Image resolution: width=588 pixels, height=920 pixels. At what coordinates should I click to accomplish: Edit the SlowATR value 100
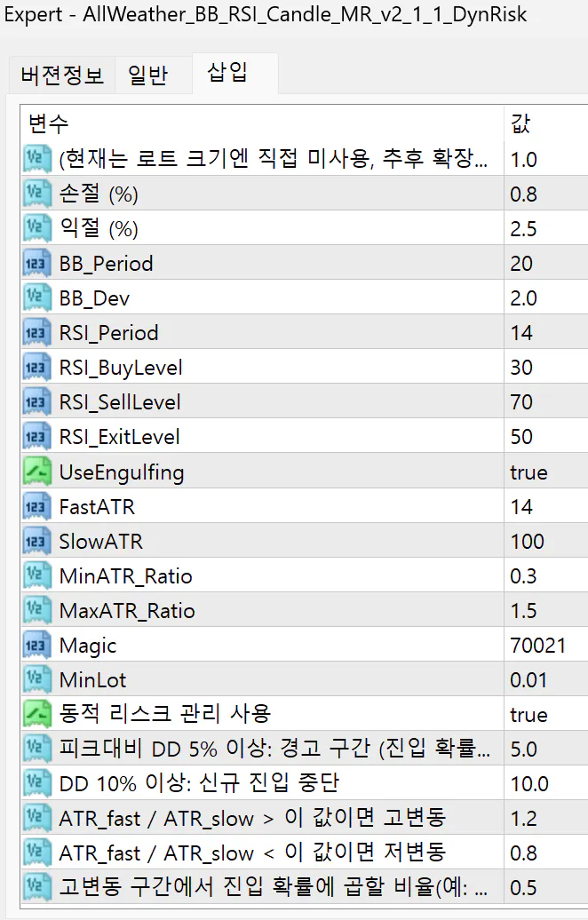[x=527, y=541]
